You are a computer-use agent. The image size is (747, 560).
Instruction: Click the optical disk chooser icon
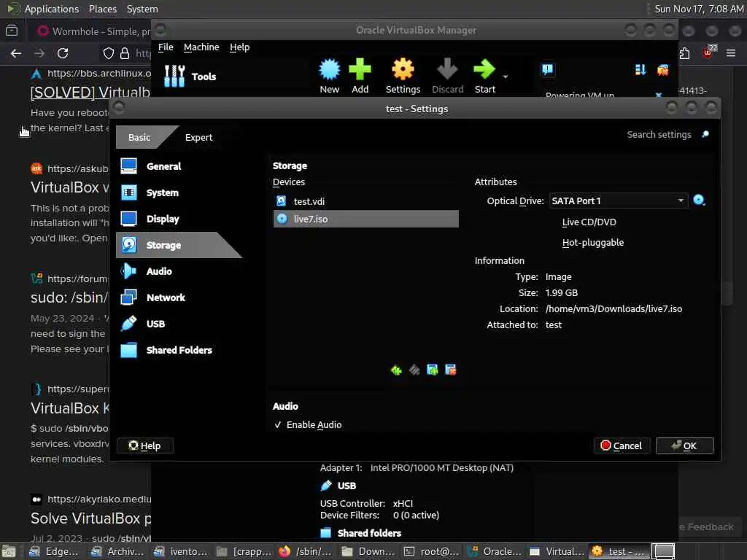[x=699, y=201]
